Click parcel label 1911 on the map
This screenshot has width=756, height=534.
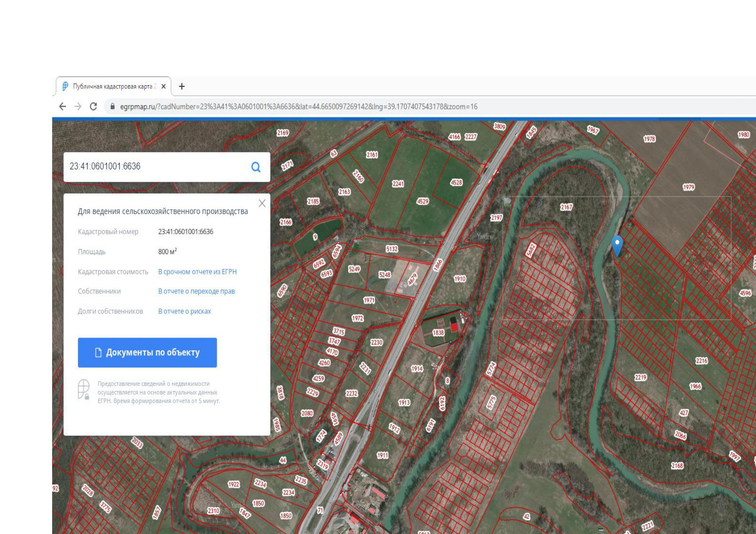click(382, 456)
